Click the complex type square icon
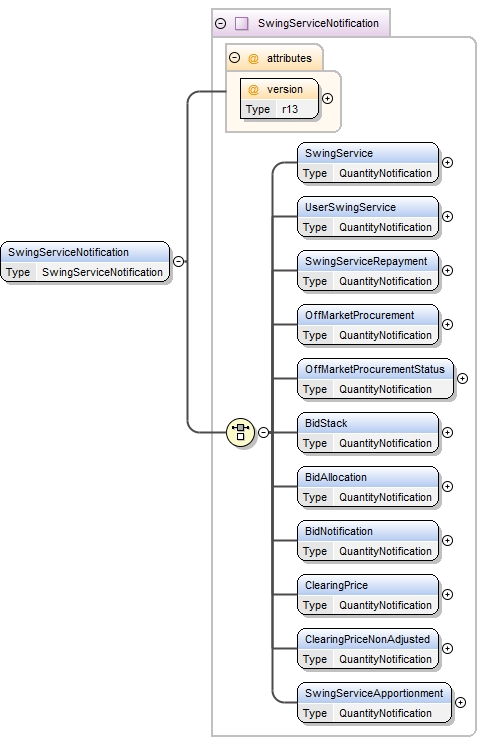478x738 pixels. pos(241,23)
